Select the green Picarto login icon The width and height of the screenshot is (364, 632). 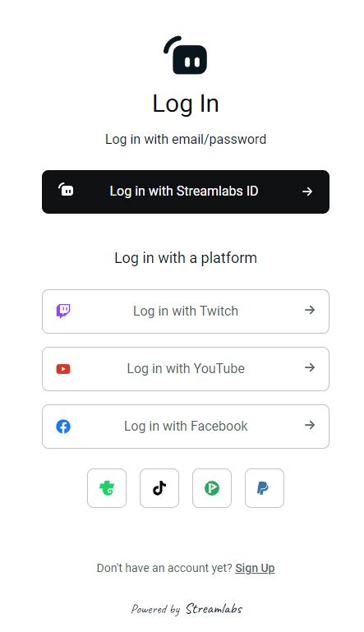(212, 488)
